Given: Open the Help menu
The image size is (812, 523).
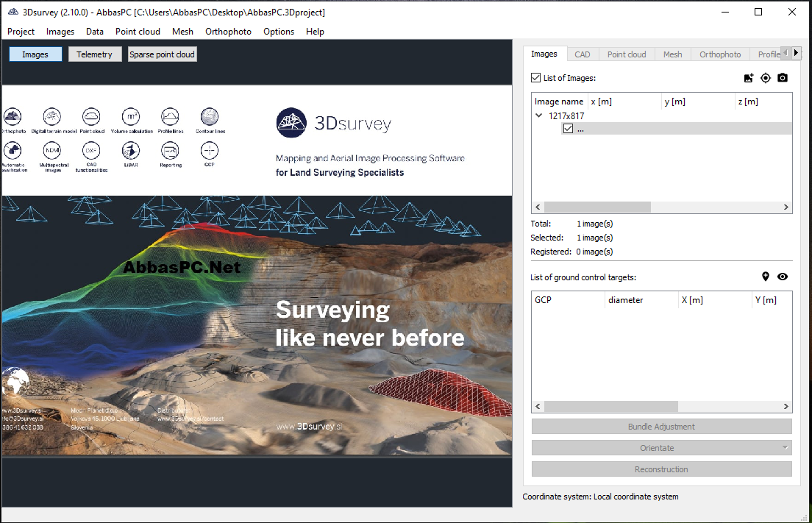Looking at the screenshot, I should [315, 32].
